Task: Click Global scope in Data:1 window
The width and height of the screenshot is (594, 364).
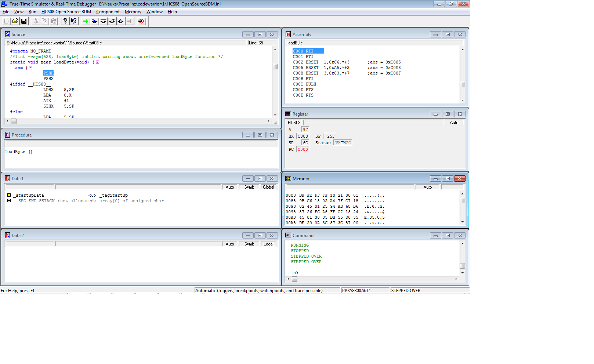Action: 268,187
